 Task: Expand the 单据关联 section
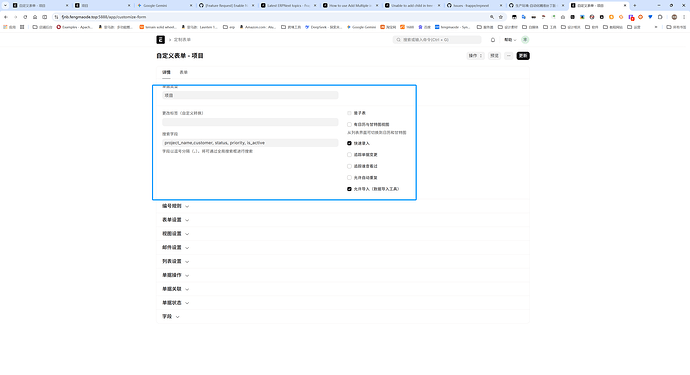176,289
